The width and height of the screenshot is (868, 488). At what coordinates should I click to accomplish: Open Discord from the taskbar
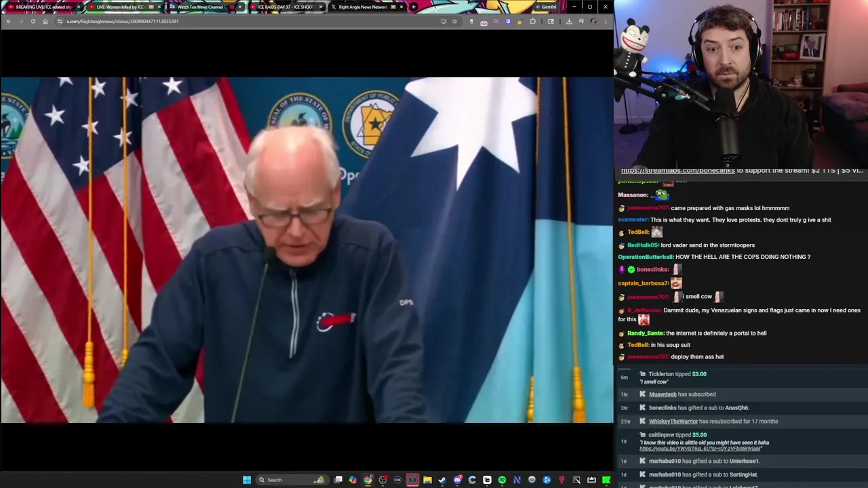457,480
